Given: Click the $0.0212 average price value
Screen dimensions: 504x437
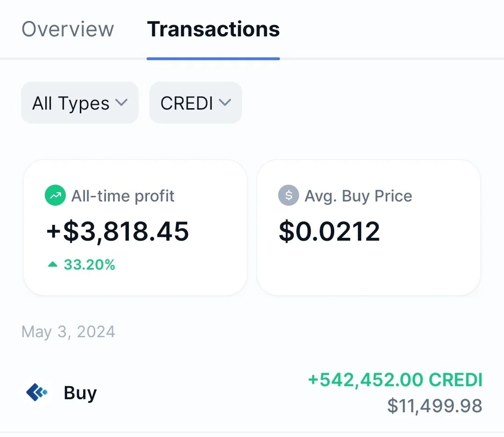Looking at the screenshot, I should (329, 231).
